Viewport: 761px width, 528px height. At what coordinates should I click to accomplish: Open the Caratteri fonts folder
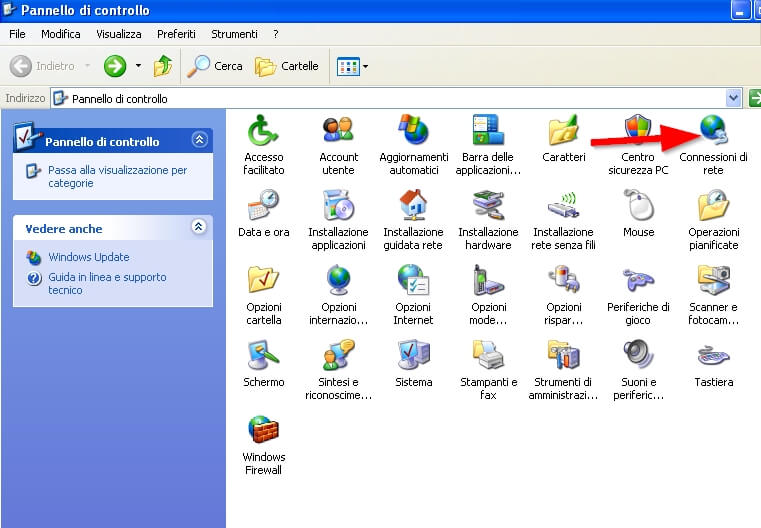pos(563,138)
